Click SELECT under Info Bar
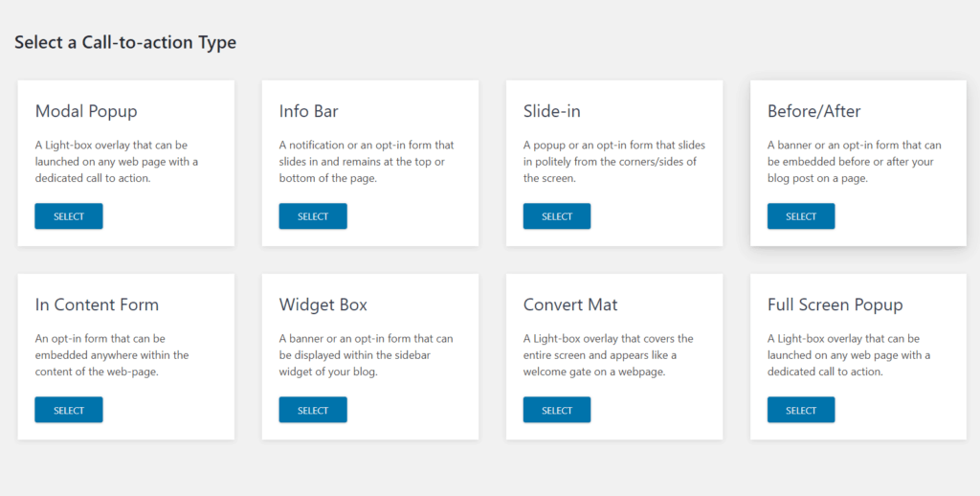980x496 pixels. pyautogui.click(x=313, y=216)
